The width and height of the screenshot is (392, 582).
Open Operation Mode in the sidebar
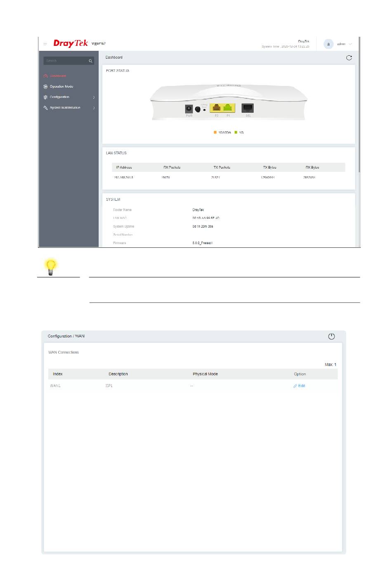coord(61,87)
